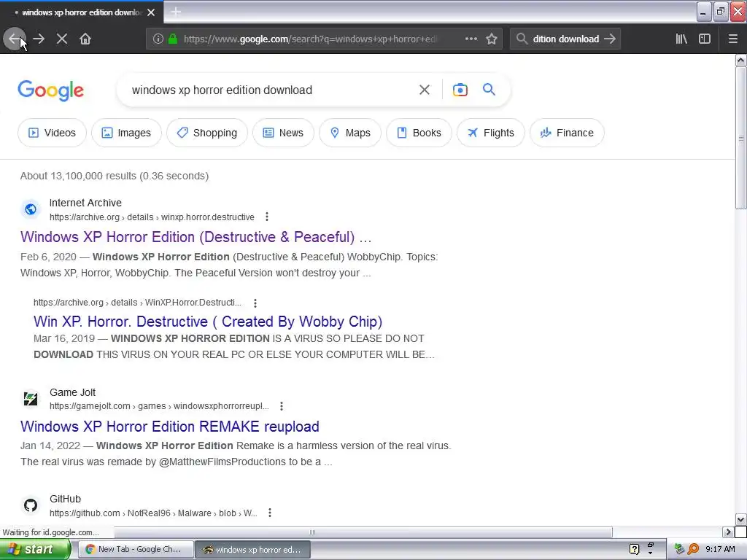Submit the Firefox search box with its arrow
This screenshot has height=560, width=747.
pos(610,39)
